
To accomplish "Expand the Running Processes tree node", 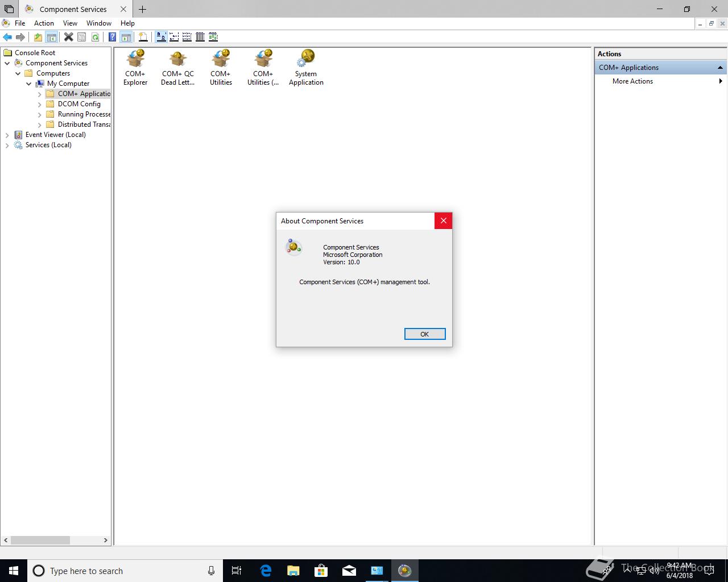I will tap(40, 114).
